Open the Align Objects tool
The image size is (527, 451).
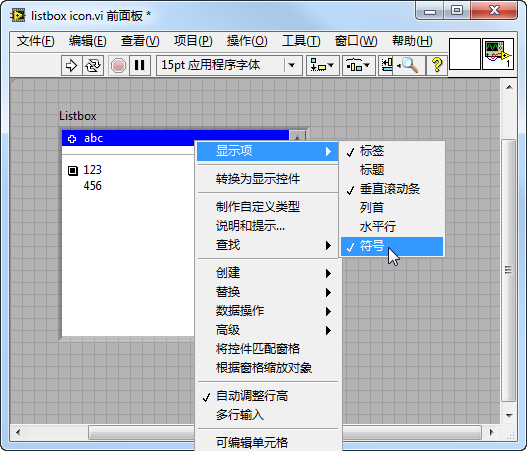322,65
